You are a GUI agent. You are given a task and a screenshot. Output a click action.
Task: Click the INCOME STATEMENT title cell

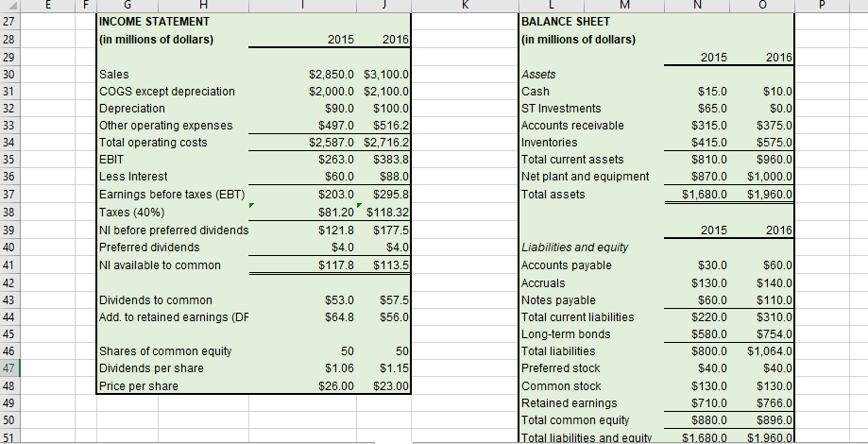(x=154, y=22)
